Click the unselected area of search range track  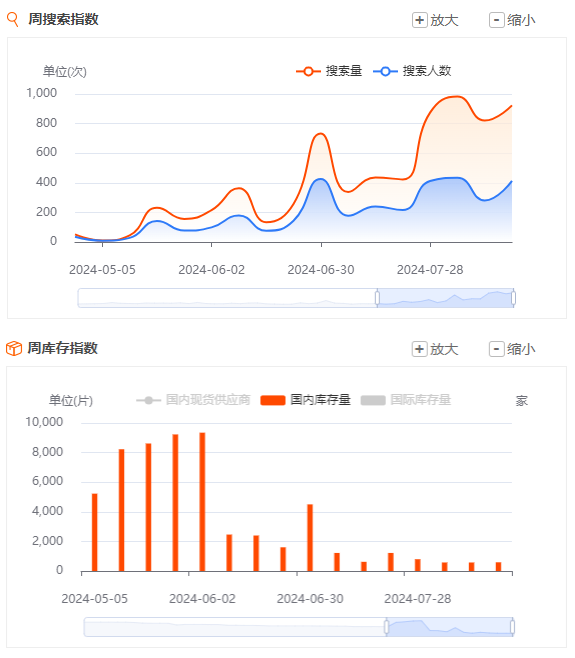tap(227, 298)
